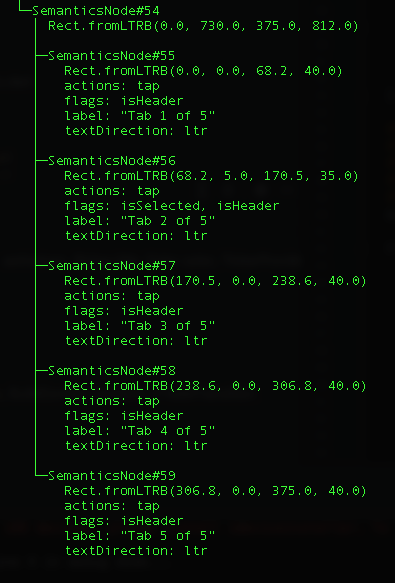
Task: Click "textDirection: ltr" under SemanticsNode#59
Action: (x=136, y=551)
